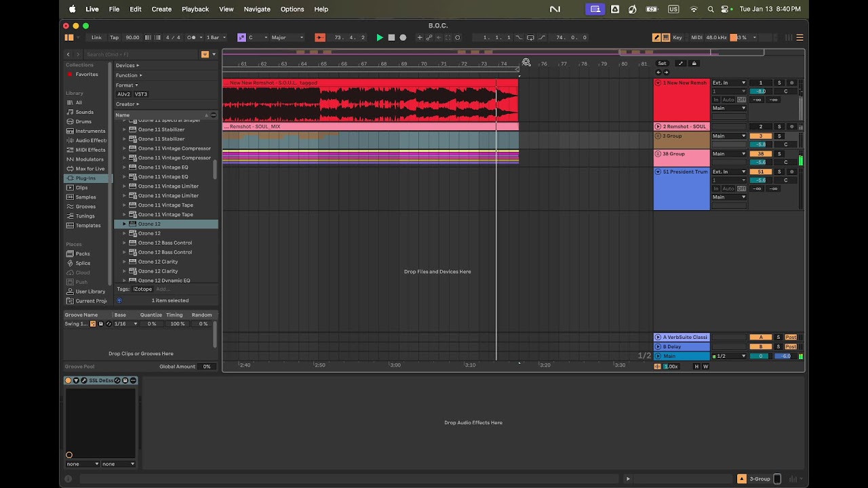
Task: Jump to next locator arrow
Action: pos(666,72)
